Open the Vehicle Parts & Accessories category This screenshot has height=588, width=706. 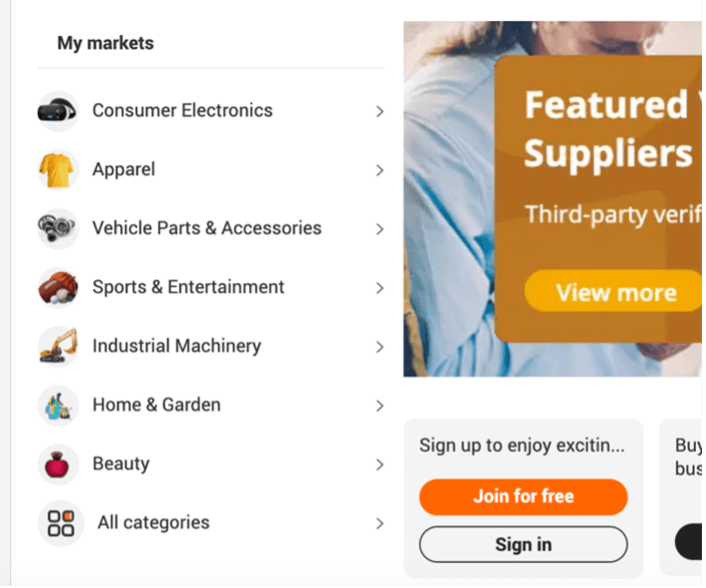click(x=207, y=228)
